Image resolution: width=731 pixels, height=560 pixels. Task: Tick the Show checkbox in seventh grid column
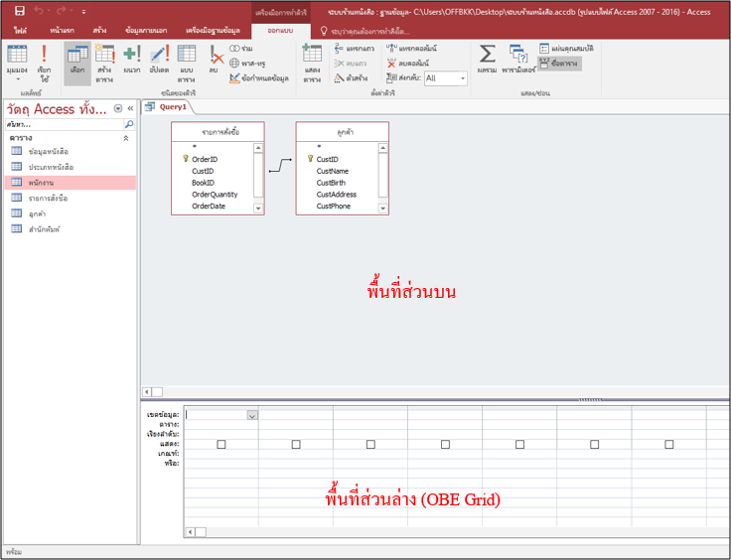[x=669, y=445]
